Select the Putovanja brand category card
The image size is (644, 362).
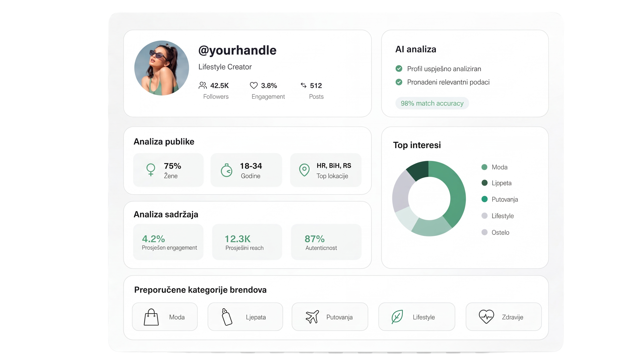coord(330,317)
